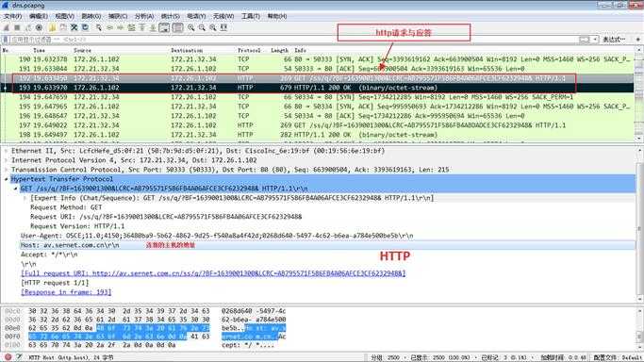Zoom out the main window text
The height and width of the screenshot is (362, 644).
click(202, 27)
